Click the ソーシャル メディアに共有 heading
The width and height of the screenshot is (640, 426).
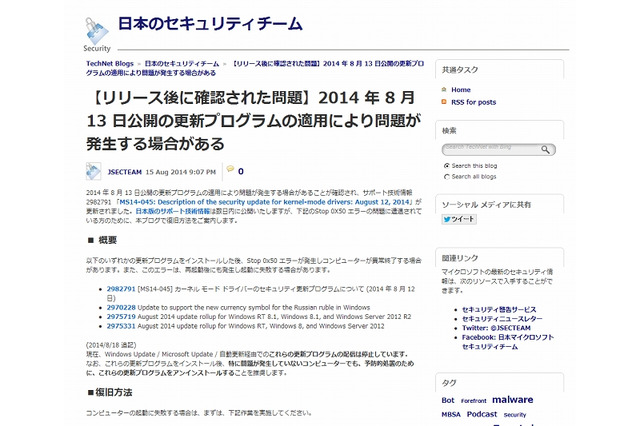pos(486,205)
